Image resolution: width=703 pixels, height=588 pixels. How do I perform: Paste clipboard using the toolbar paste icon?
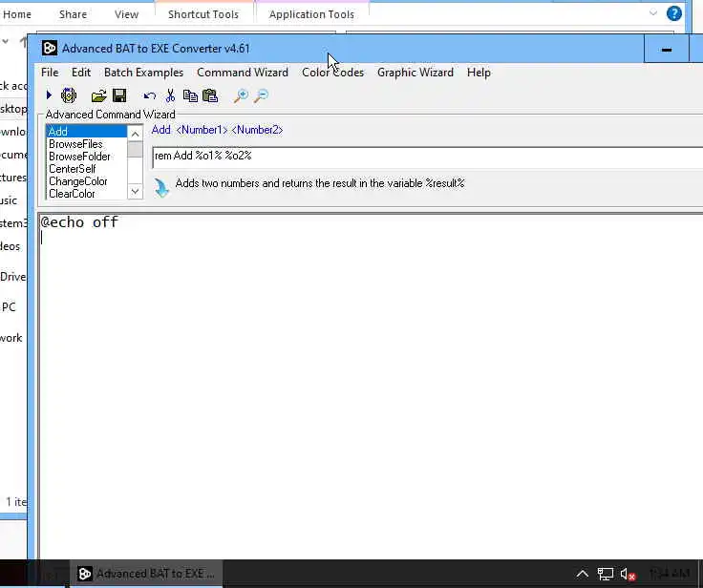coord(210,95)
